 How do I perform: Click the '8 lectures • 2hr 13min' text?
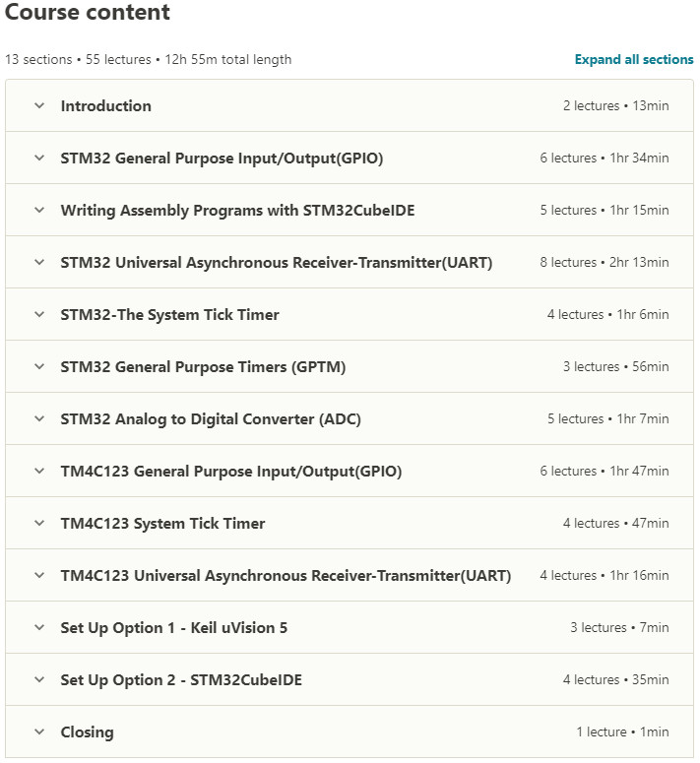[x=604, y=263]
